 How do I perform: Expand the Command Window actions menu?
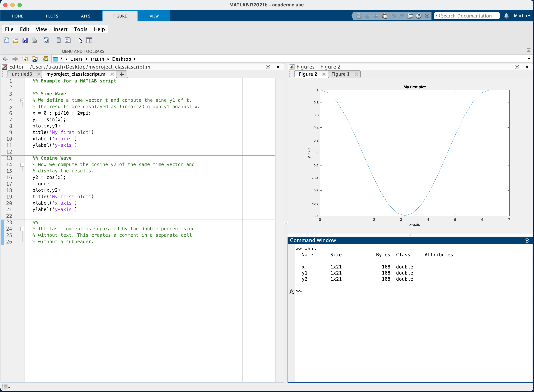pos(527,241)
